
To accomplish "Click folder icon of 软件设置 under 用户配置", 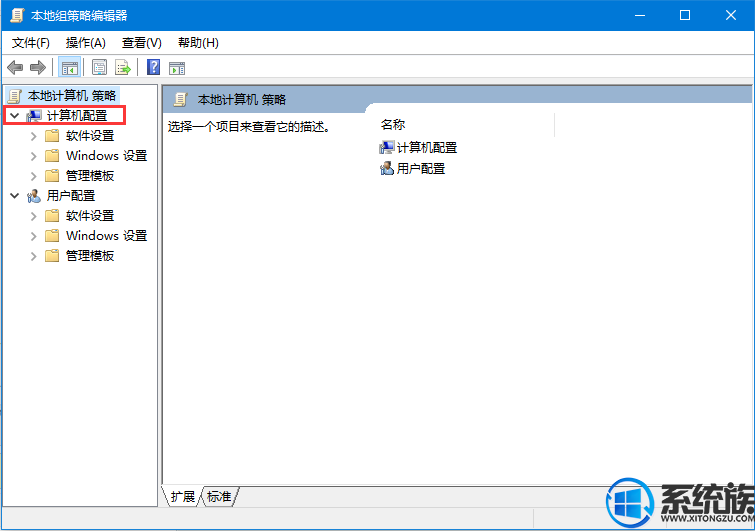I will click(52, 216).
